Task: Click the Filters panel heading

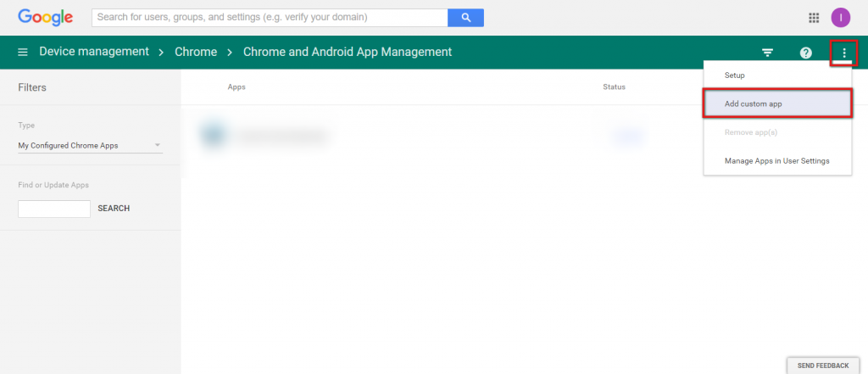Action: click(32, 87)
